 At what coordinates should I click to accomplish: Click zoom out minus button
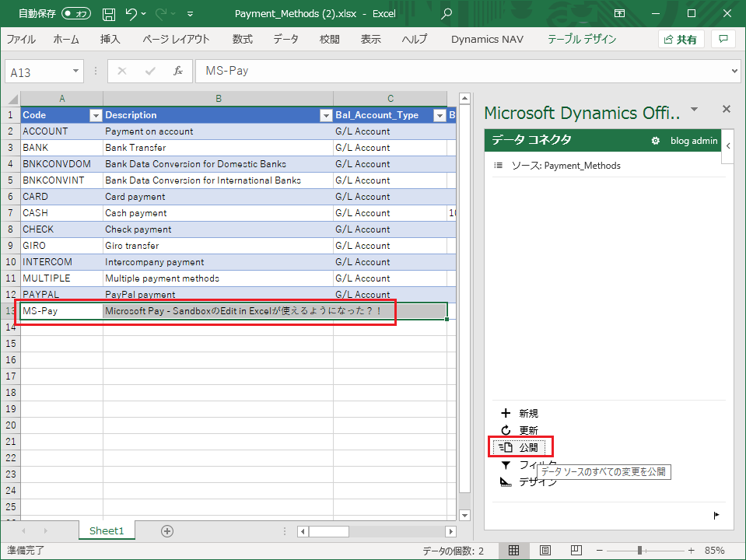600,551
